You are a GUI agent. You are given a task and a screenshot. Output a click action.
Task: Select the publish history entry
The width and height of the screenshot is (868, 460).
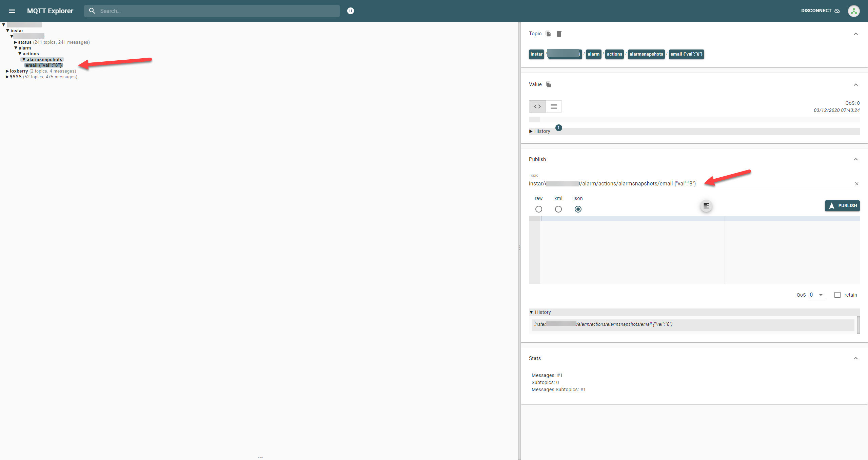point(692,324)
